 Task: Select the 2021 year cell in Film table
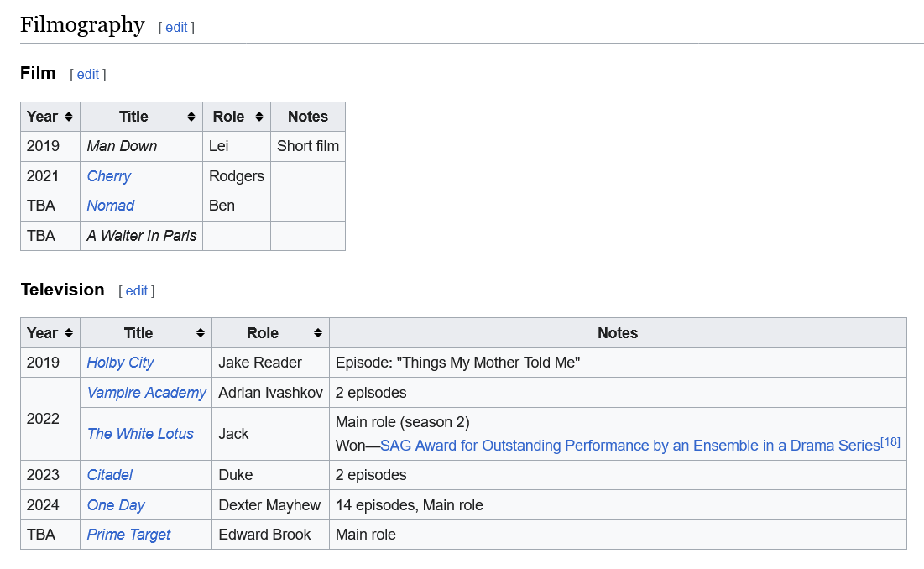pos(50,176)
